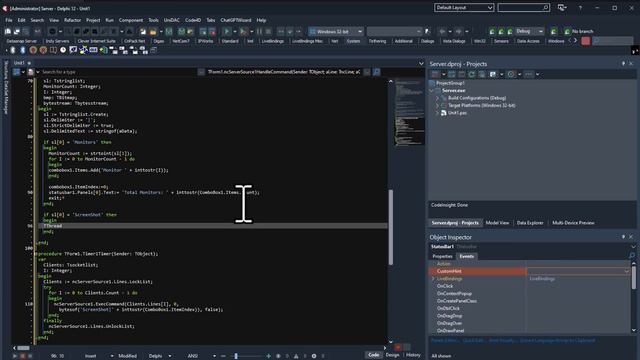The height and width of the screenshot is (360, 640).
Task: Click the Search for a type field
Action: pyautogui.click(x=118, y=72)
